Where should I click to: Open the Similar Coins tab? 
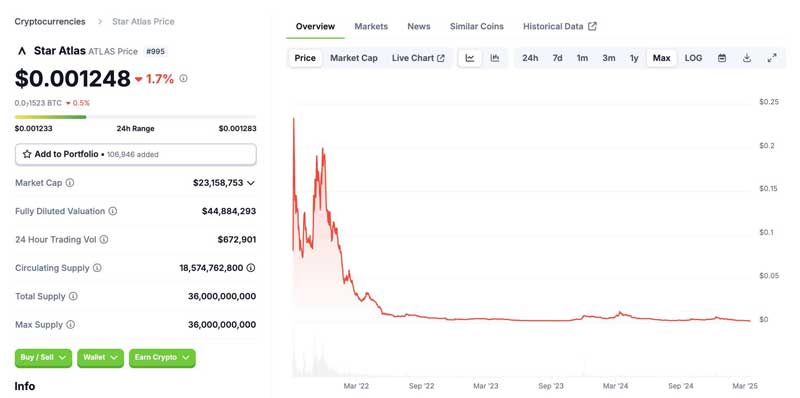pos(477,27)
